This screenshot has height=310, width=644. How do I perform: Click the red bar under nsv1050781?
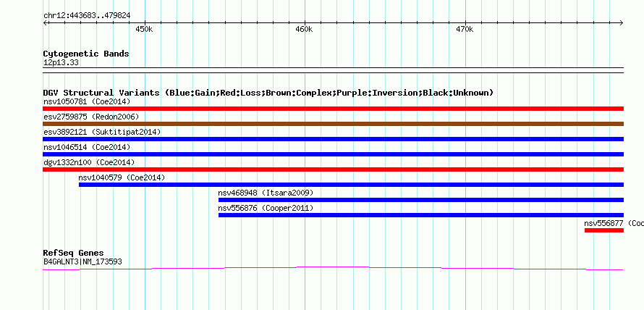pos(333,109)
